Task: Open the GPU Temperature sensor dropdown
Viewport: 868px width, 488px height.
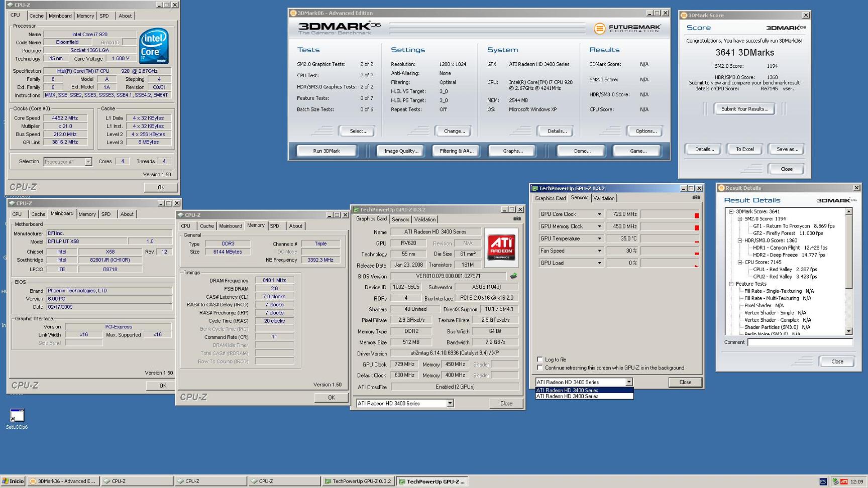Action: point(599,238)
